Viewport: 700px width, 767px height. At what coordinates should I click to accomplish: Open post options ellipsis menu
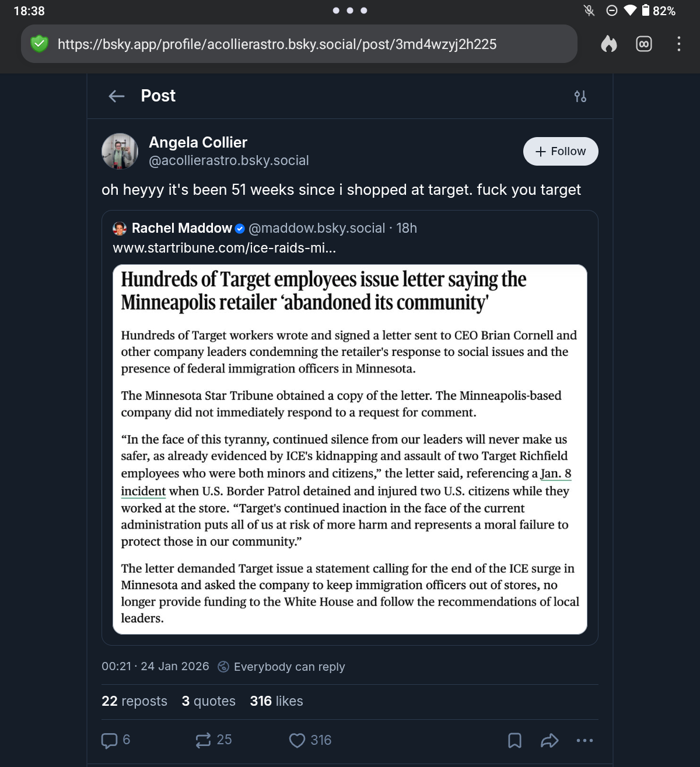click(584, 740)
